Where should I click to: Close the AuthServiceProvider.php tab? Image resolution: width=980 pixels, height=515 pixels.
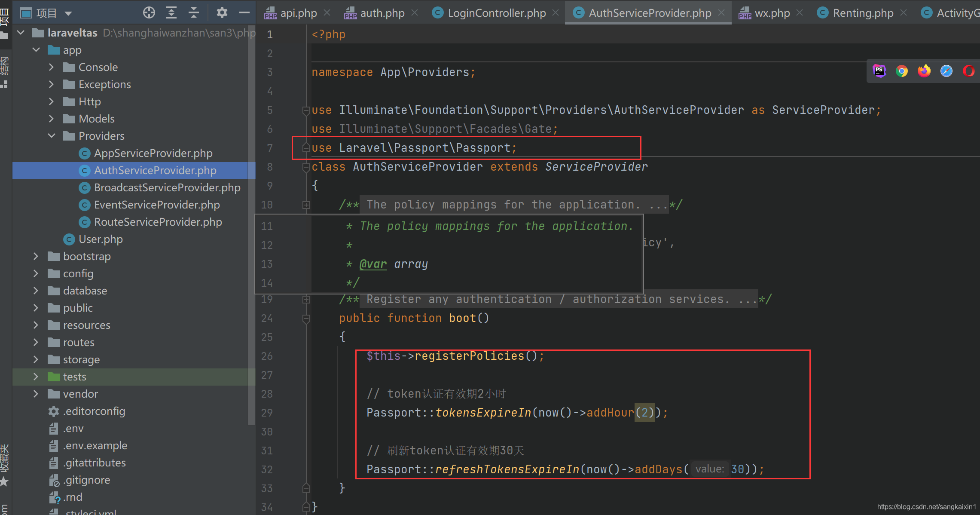pyautogui.click(x=721, y=13)
